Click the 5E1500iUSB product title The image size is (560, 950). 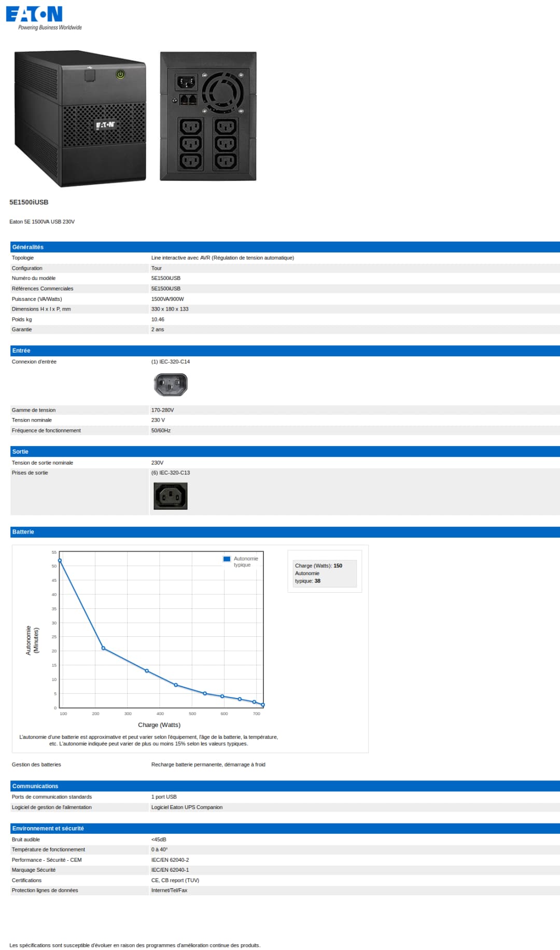tap(29, 202)
